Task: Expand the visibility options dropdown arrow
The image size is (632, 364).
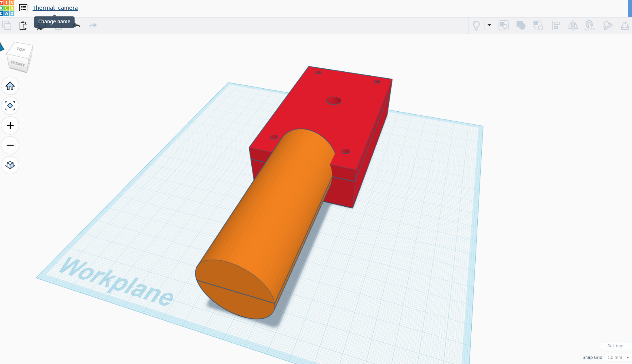Action: (x=489, y=25)
